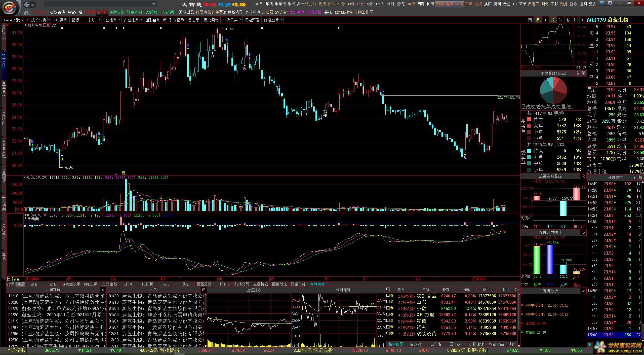The height and width of the screenshot is (355, 644).
Task: Click the 细 detail icon at bottom right
Action: coord(589,344)
